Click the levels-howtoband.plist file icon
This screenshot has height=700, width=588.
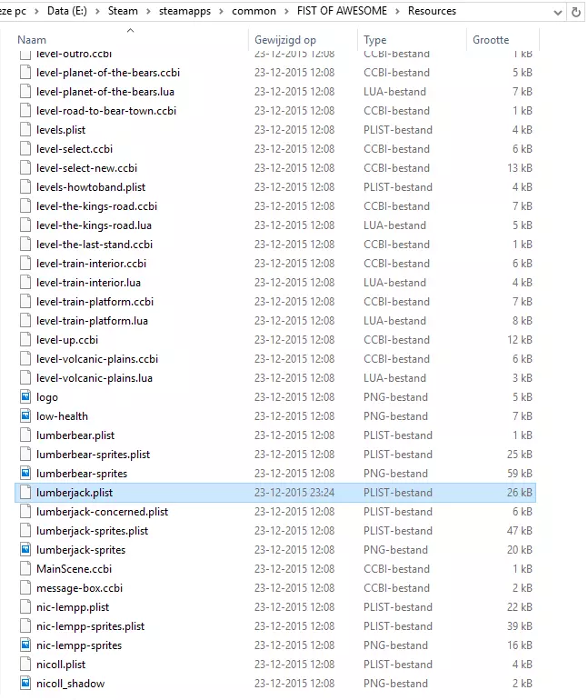[25, 187]
